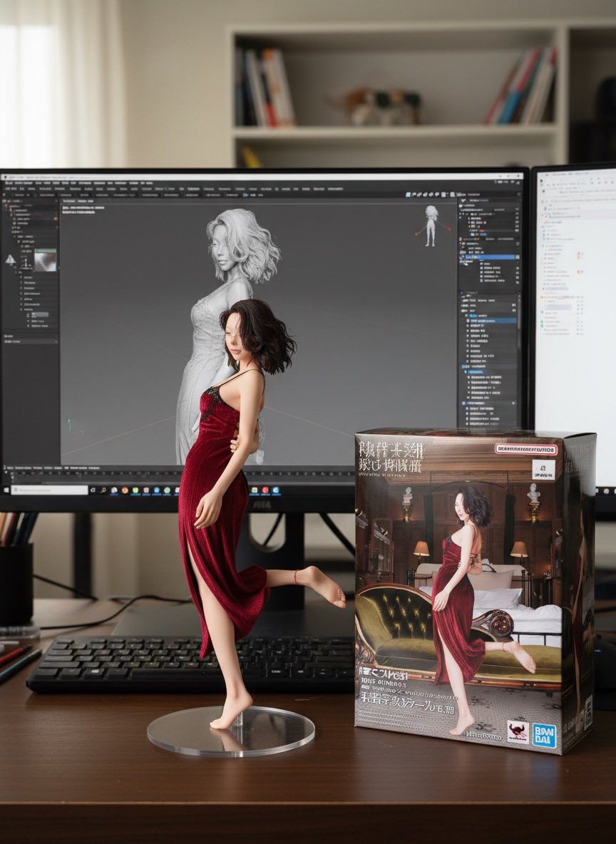Screen dimensions: 616x844
Task: Click the active blue icon in viewport header
Action: pos(408,195)
